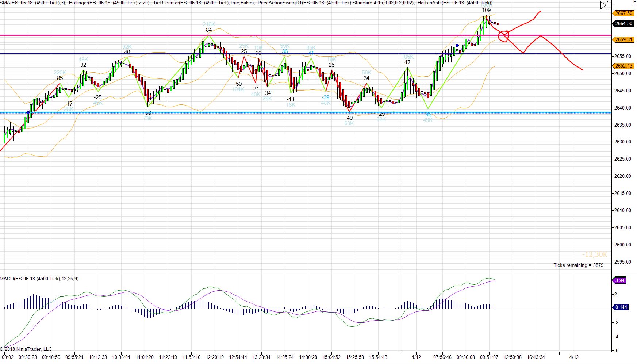Click the 2595.00 price axis label

click(x=623, y=262)
